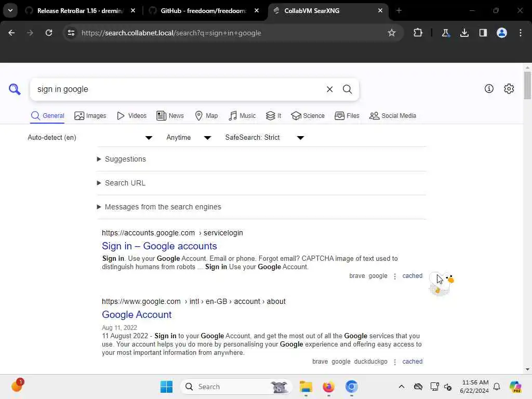Open Sign in – Google accounts result
This screenshot has height=399, width=532.
[159, 246]
